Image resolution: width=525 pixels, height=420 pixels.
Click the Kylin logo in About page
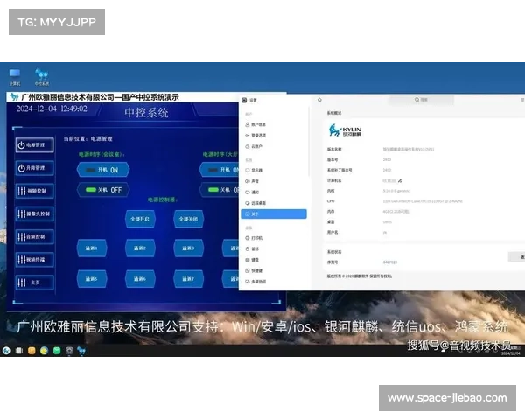coord(345,130)
